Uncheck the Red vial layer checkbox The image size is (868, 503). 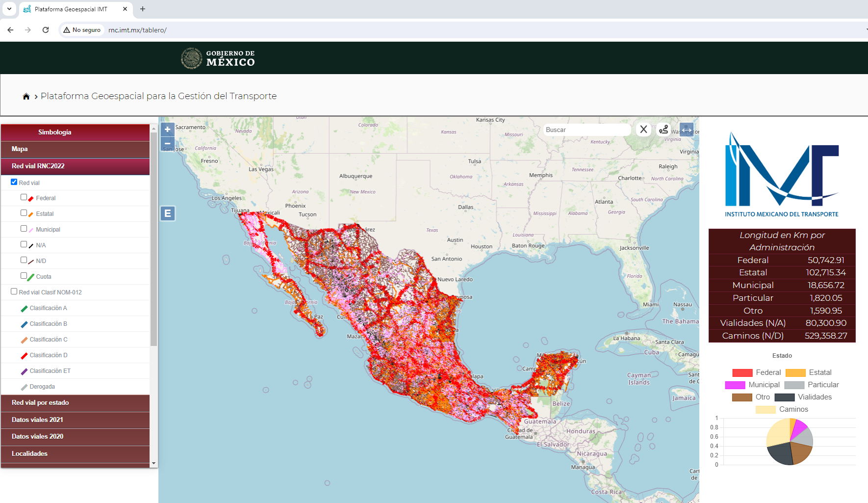tap(14, 182)
